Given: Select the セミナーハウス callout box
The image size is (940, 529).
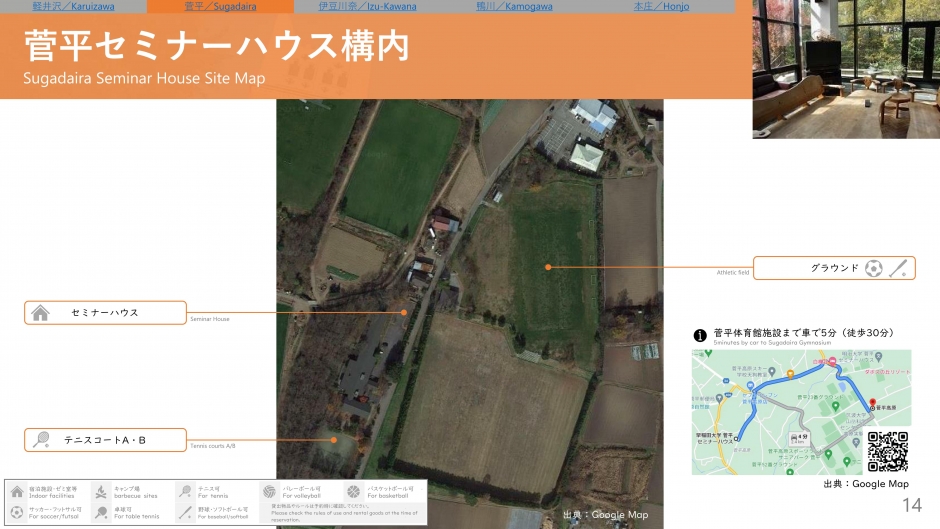Looking at the screenshot, I should click(x=105, y=312).
